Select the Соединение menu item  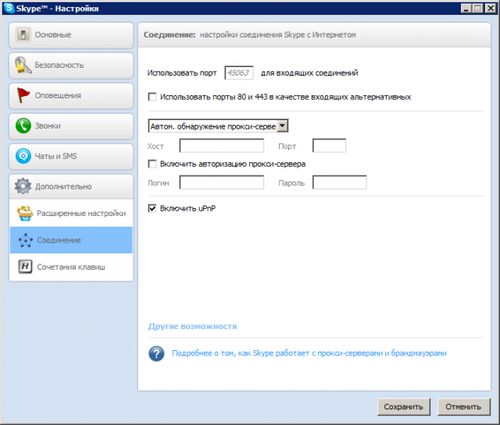71,240
